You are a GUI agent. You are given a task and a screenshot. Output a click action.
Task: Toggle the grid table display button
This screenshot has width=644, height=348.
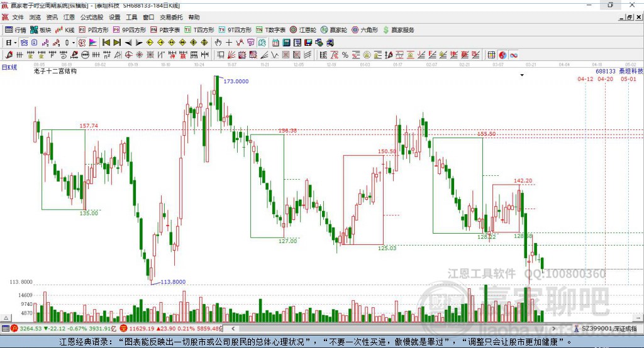tap(491, 55)
